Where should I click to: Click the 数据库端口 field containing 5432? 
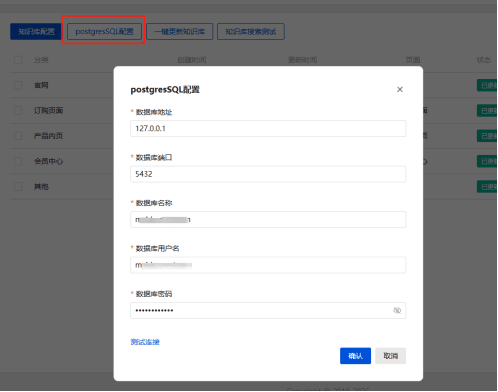pos(268,174)
